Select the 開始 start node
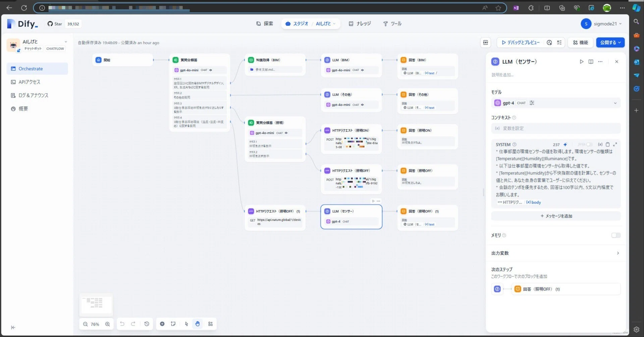The image size is (644, 337). pos(123,60)
